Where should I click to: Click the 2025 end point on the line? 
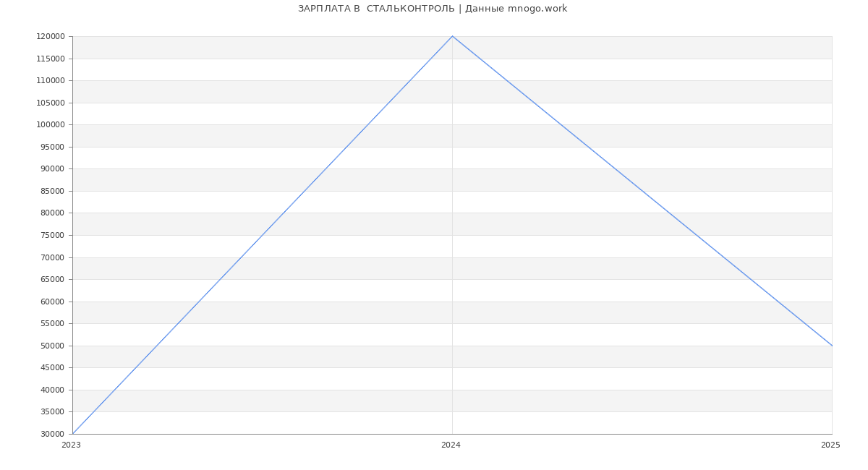click(832, 346)
